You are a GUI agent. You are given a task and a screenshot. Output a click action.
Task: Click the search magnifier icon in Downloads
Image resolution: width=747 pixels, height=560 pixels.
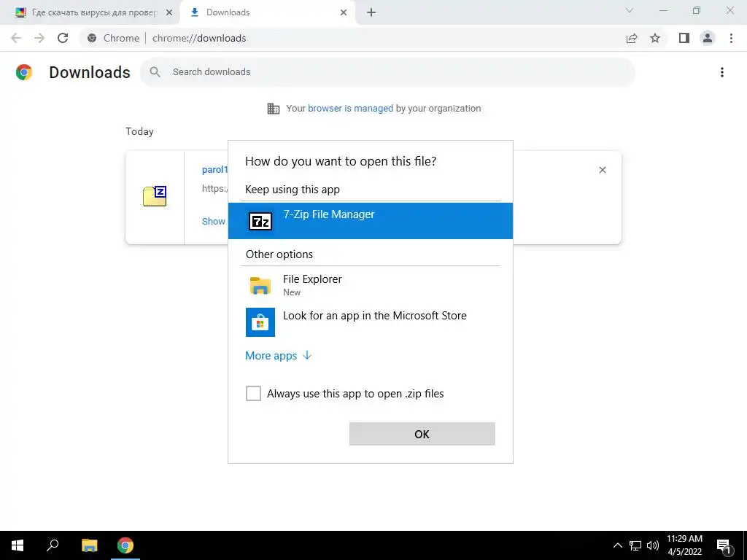(155, 72)
